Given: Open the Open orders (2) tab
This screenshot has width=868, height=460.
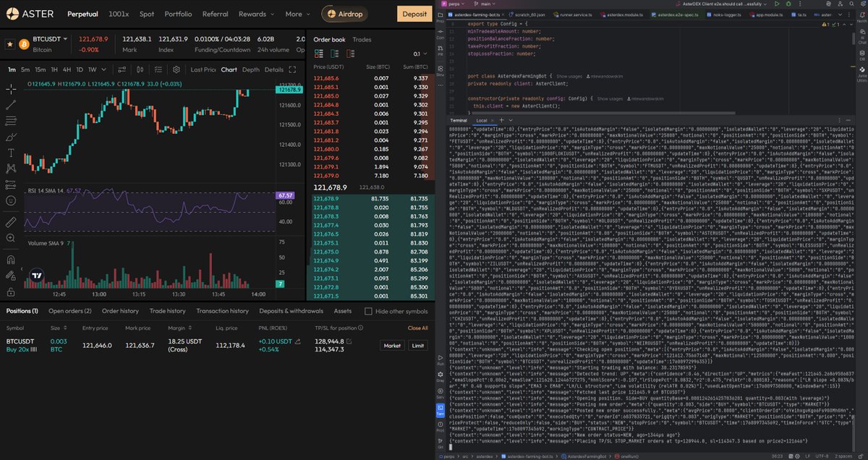Looking at the screenshot, I should click(x=70, y=311).
